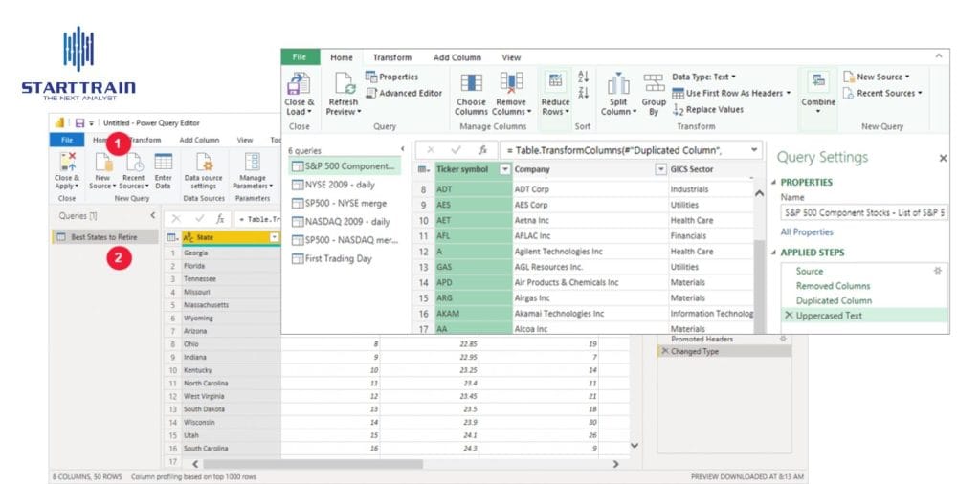Open Recent Sources in the front ribbon
980x484 pixels.
coord(881,93)
